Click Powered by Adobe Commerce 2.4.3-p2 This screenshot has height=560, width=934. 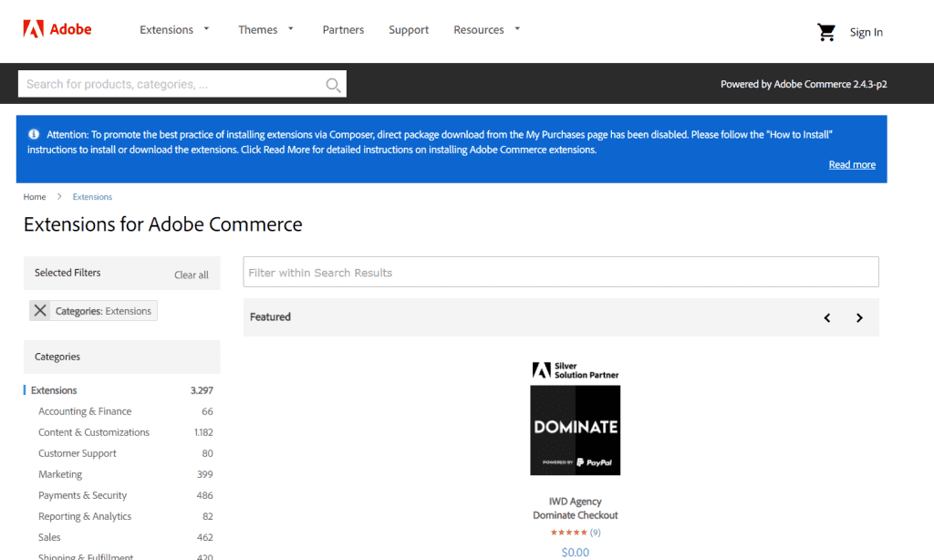click(x=804, y=84)
